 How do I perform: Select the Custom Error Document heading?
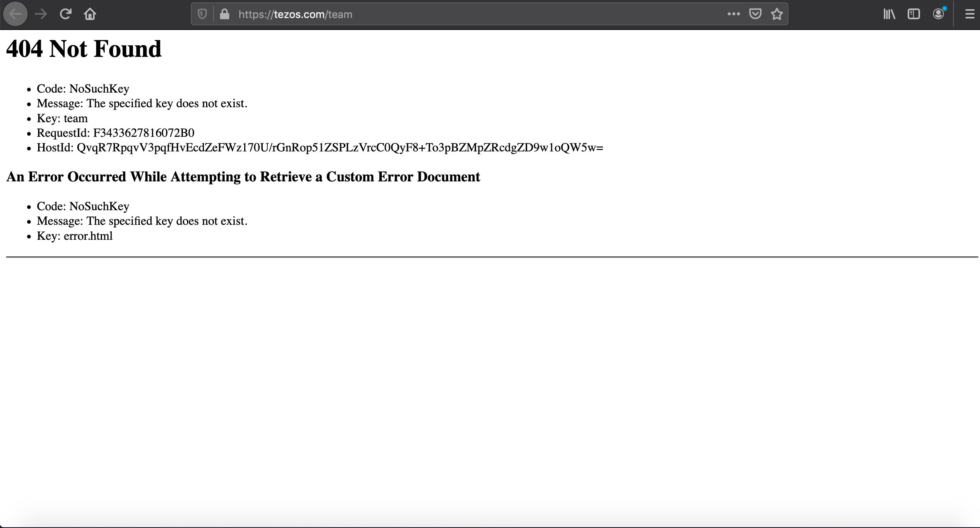[x=243, y=177]
